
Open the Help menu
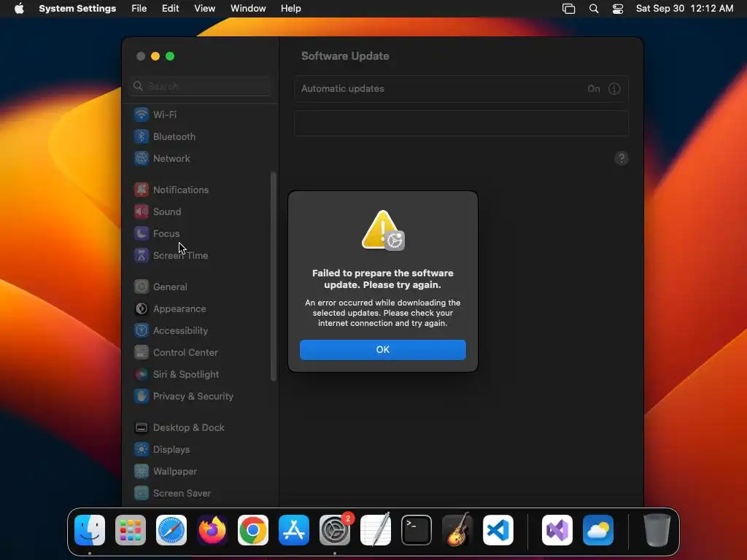pyautogui.click(x=290, y=9)
